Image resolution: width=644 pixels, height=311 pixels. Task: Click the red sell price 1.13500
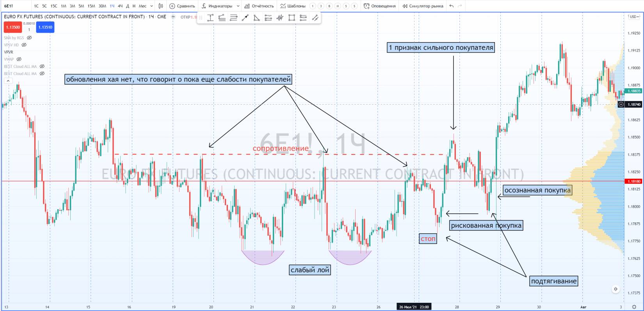click(x=12, y=27)
